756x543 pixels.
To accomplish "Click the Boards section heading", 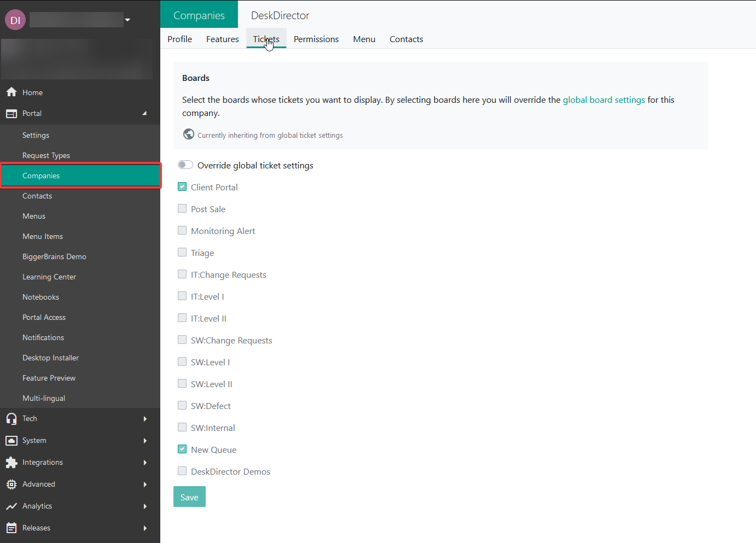I will click(x=196, y=78).
